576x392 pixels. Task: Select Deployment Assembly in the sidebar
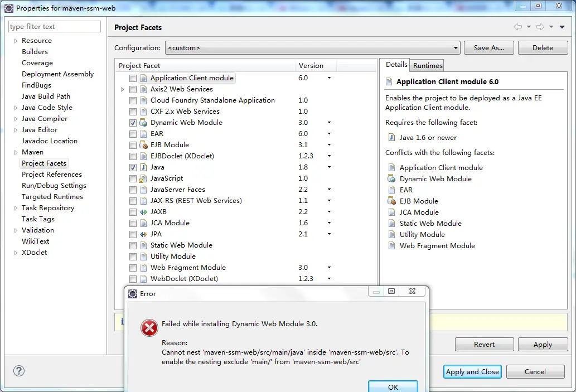[x=57, y=74]
